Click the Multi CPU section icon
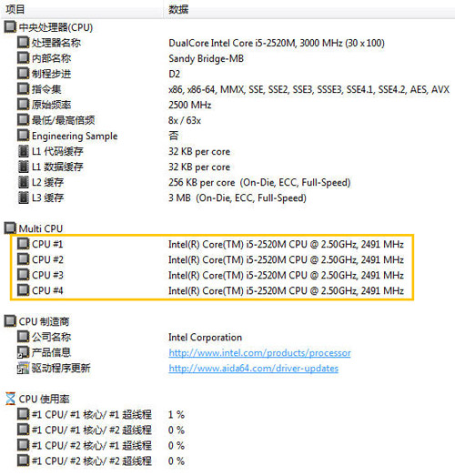 (10, 228)
